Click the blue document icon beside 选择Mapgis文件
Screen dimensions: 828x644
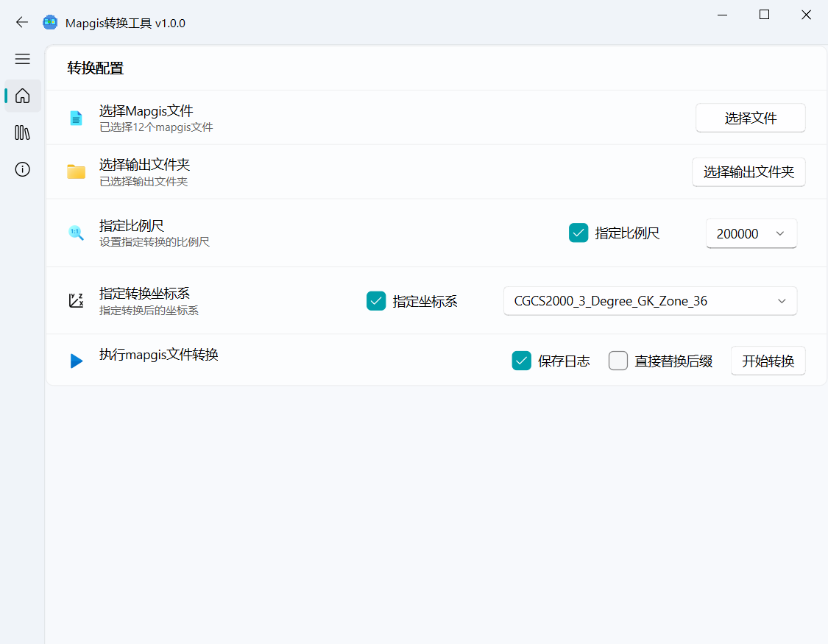(x=77, y=118)
